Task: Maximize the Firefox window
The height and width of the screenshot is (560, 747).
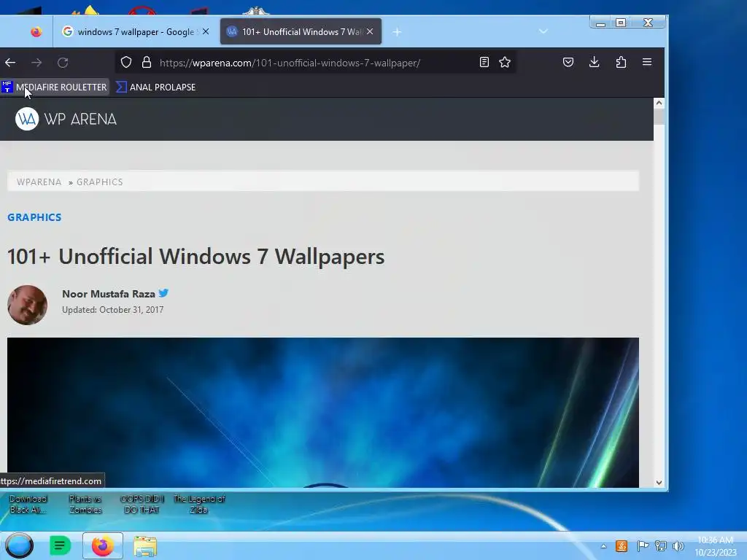Action: coord(621,23)
